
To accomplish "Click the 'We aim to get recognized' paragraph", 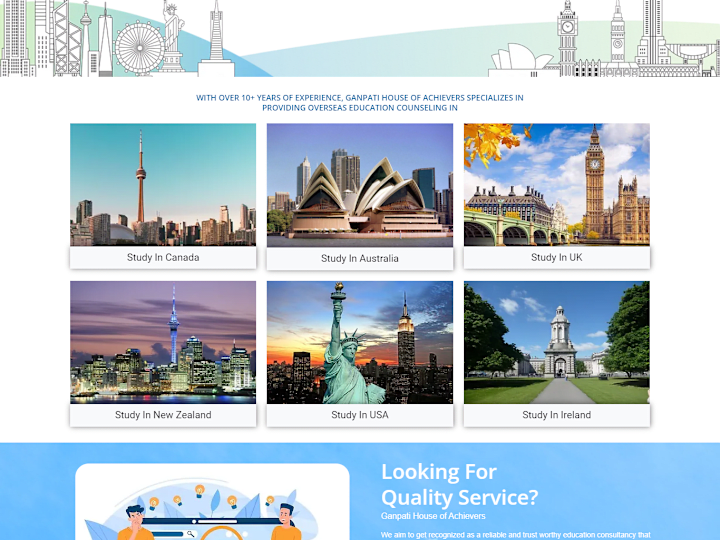I will pyautogui.click(x=516, y=535).
